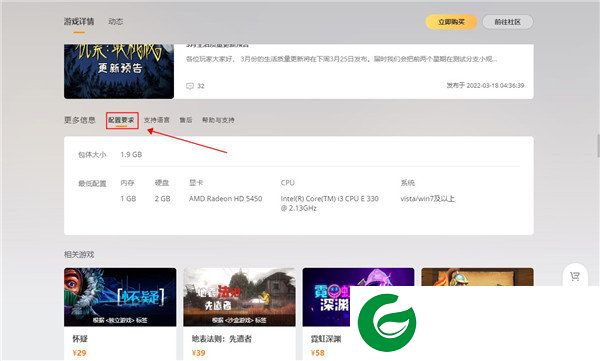Screen dimensions: 600x361
Task: Select the 配置要求 tab
Action: 121,120
